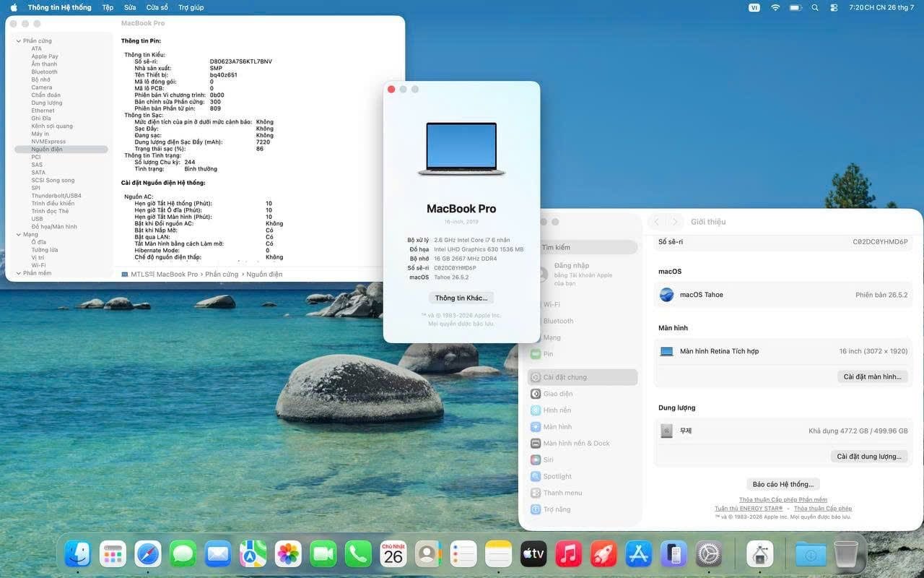Select NVMExpress in the System Information sidebar
This screenshot has height=578, width=924.
coord(48,142)
